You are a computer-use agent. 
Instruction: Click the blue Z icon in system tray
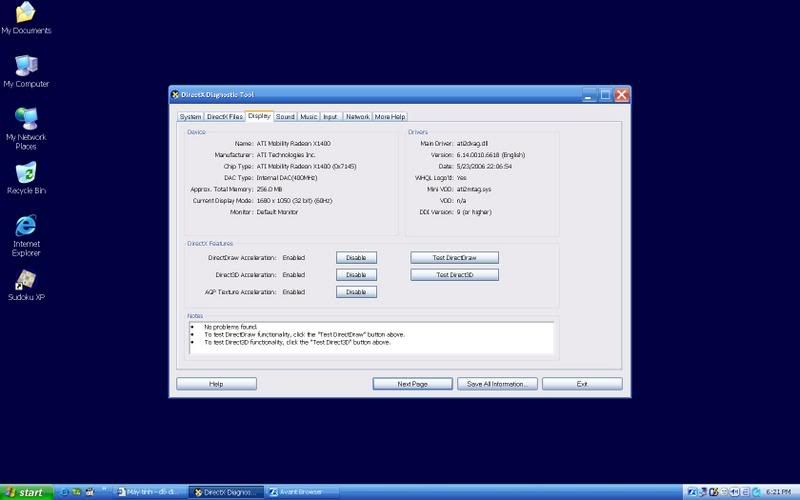[x=692, y=492]
